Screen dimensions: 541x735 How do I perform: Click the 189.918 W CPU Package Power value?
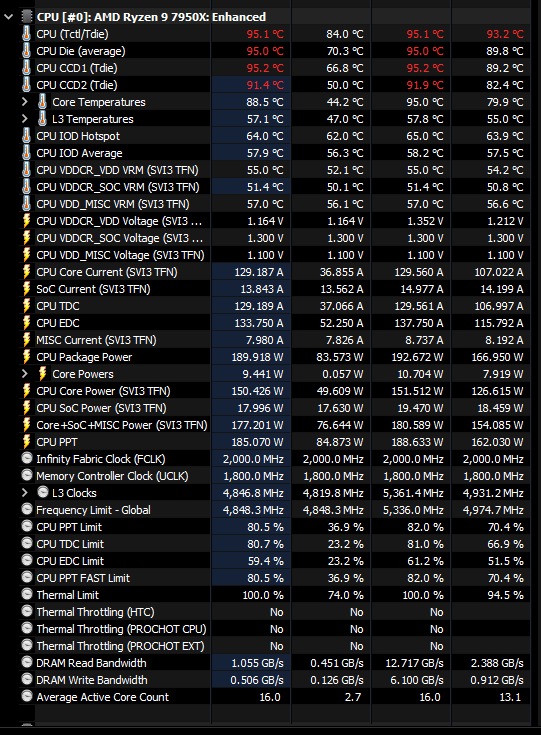pyautogui.click(x=257, y=357)
